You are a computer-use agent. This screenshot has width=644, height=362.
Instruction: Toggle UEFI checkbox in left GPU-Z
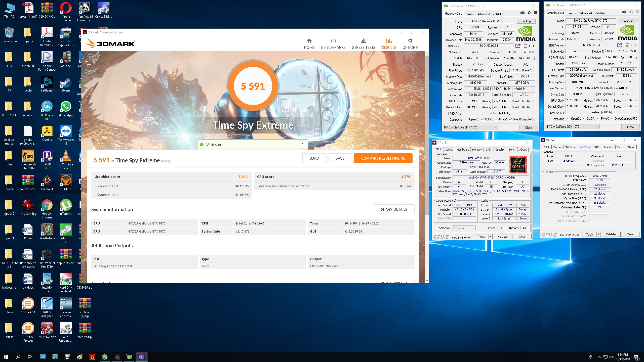click(x=525, y=46)
